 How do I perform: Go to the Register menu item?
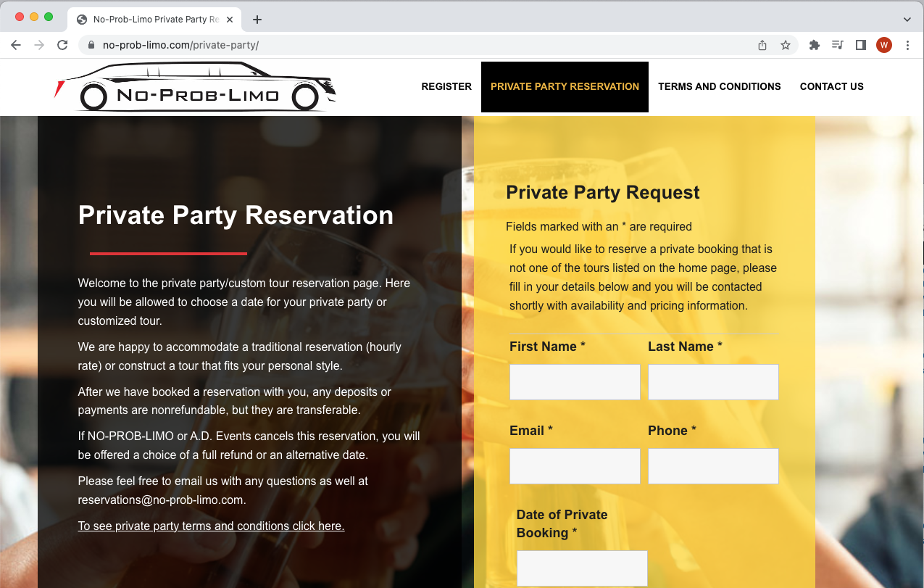[x=446, y=86]
